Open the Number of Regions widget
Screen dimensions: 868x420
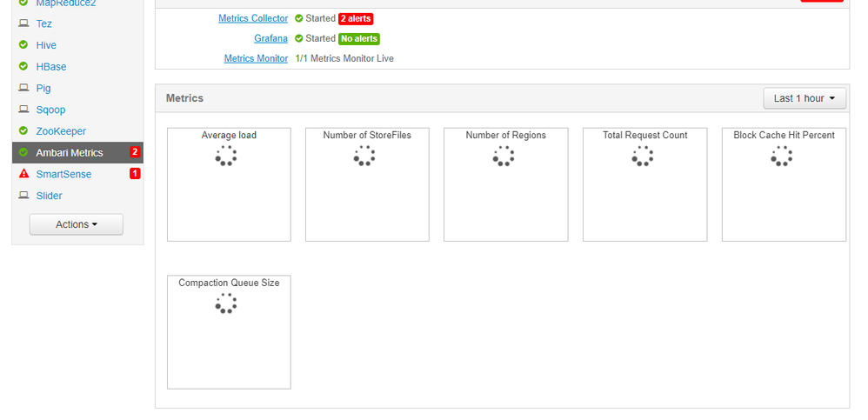pyautogui.click(x=506, y=185)
